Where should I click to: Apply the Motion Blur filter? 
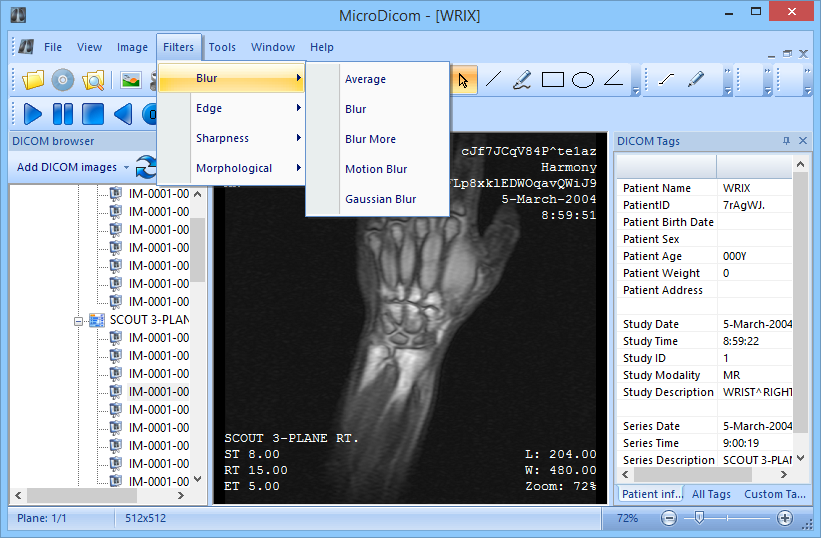point(378,169)
